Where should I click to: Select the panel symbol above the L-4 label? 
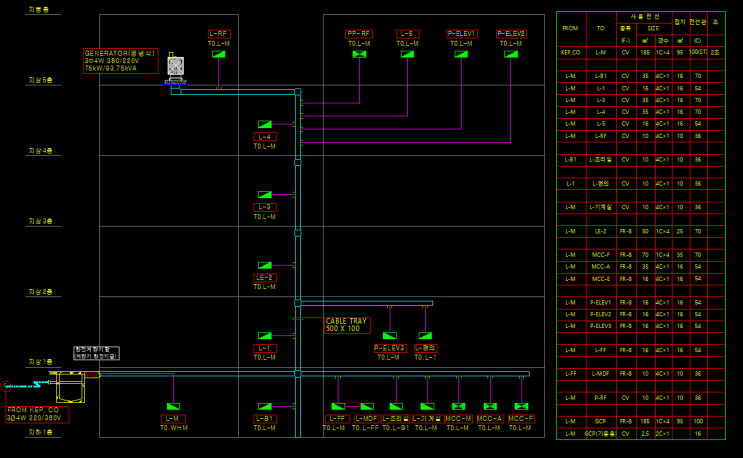tap(264, 125)
